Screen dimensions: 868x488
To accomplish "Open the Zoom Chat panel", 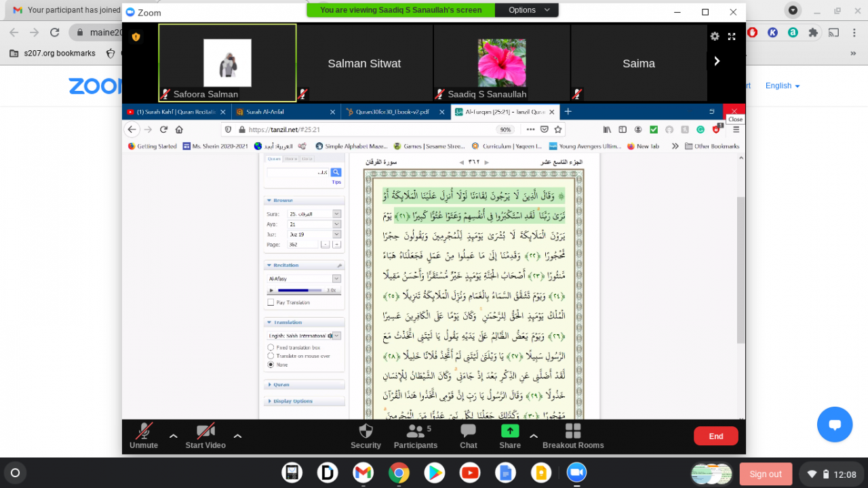I will point(469,436).
